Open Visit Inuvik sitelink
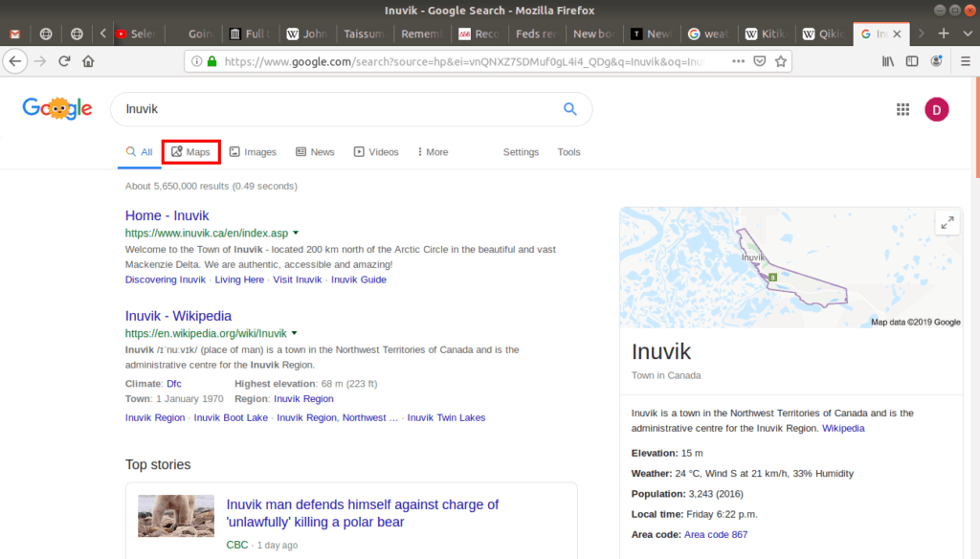 pos(297,279)
